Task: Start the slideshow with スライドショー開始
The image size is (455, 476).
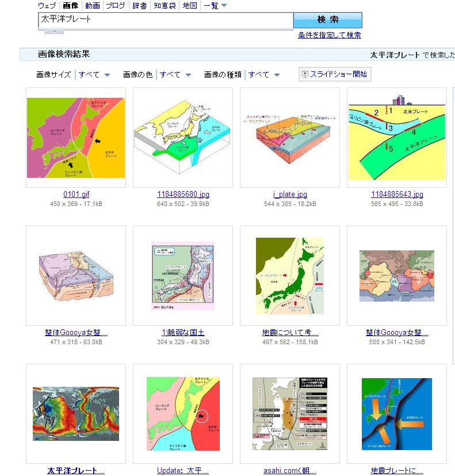Action: point(335,74)
